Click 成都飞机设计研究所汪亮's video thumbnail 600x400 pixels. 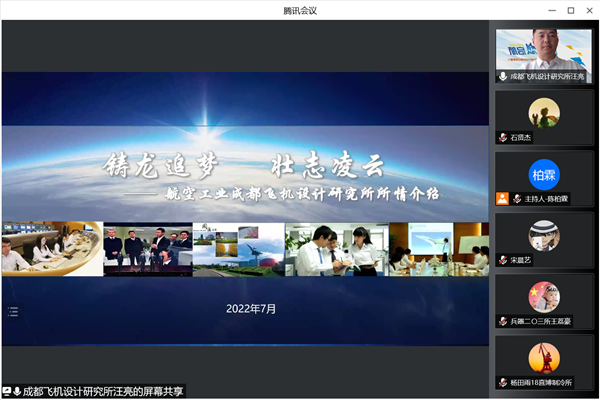[544, 48]
